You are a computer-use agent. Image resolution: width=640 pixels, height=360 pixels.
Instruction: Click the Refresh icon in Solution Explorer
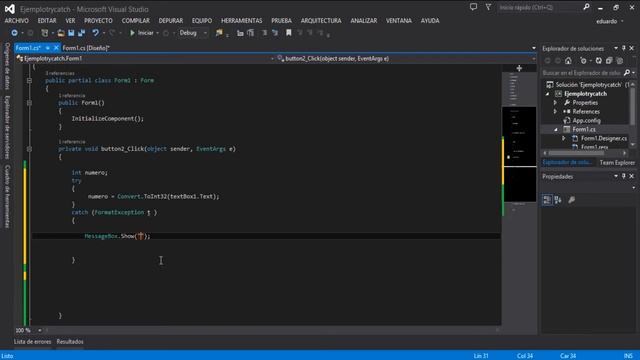coord(599,60)
